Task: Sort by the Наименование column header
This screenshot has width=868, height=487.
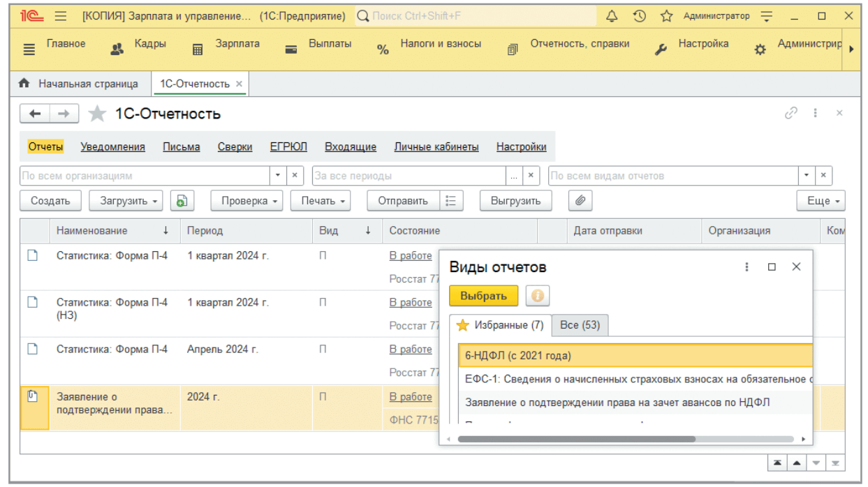Action: point(114,231)
